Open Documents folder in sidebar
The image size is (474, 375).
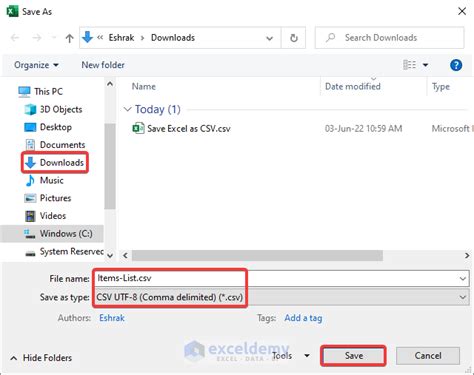pos(55,145)
